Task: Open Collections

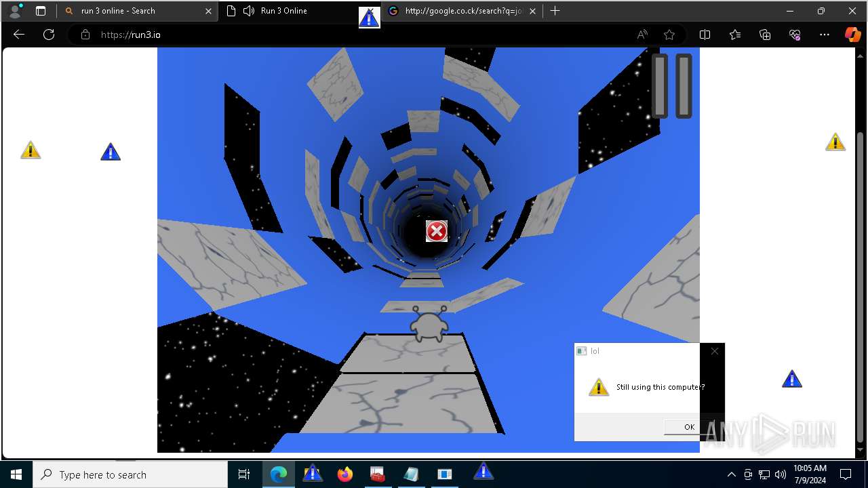Action: click(x=765, y=35)
